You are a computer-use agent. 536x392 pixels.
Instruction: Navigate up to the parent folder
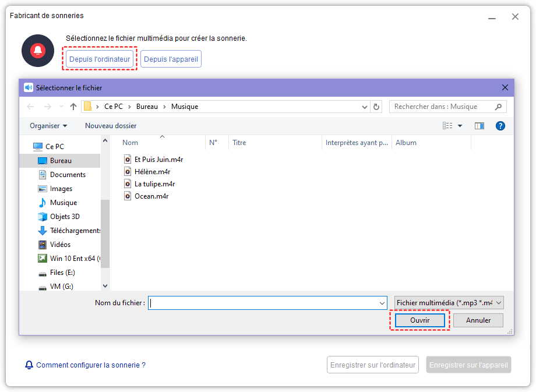[72, 107]
